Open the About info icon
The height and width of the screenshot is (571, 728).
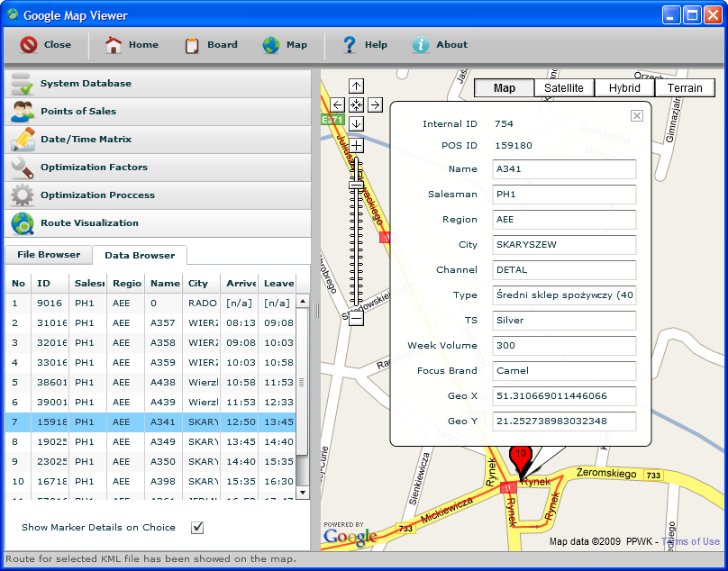pyautogui.click(x=421, y=45)
